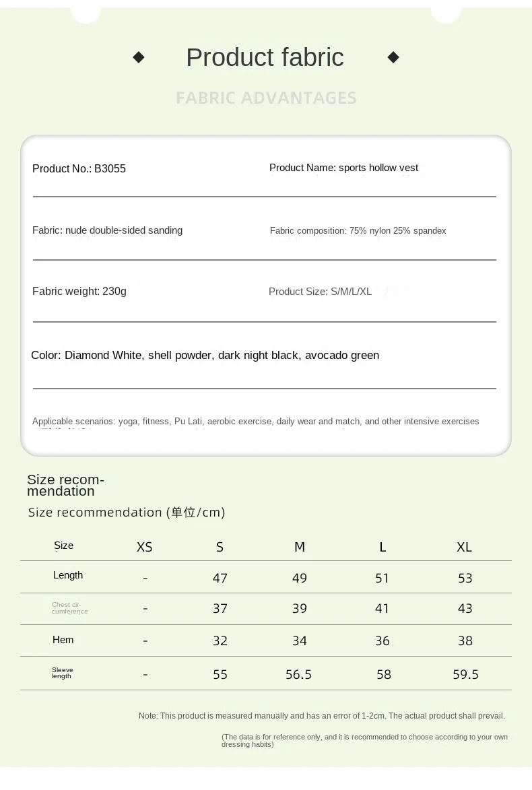Select the 56.5 sleeve length value
This screenshot has width=532, height=790.
299,674
